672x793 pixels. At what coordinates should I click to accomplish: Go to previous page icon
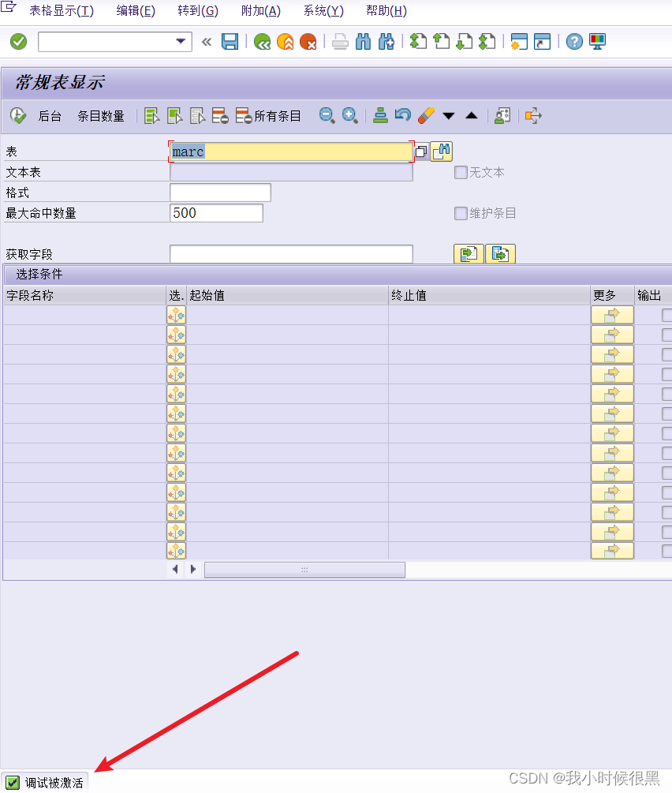442,42
